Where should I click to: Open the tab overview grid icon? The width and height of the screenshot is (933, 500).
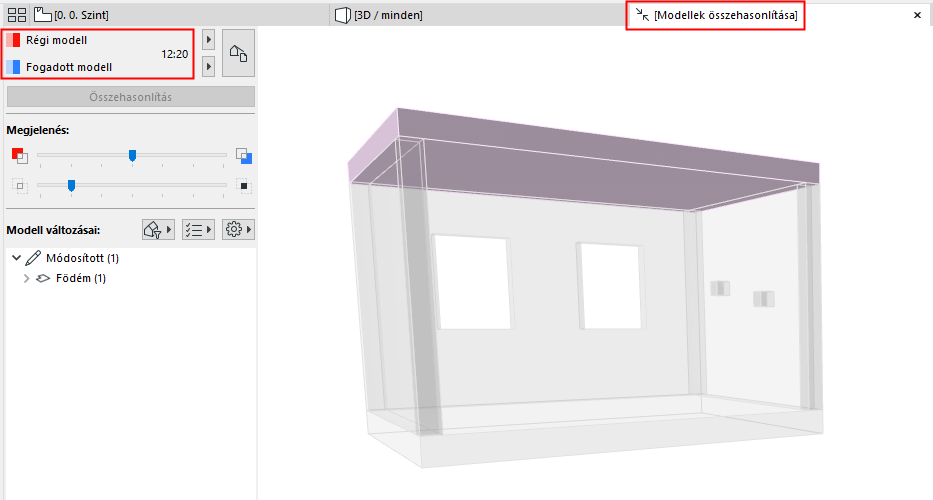point(17,15)
